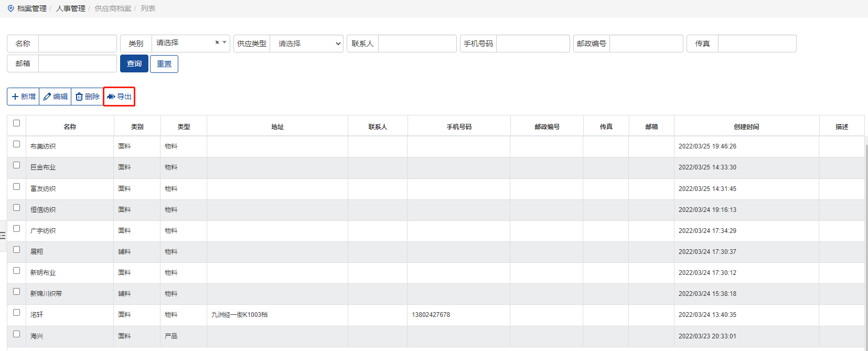868x351 pixels.
Task: Select the 新锦川织带 row checkbox
Action: [x=16, y=292]
